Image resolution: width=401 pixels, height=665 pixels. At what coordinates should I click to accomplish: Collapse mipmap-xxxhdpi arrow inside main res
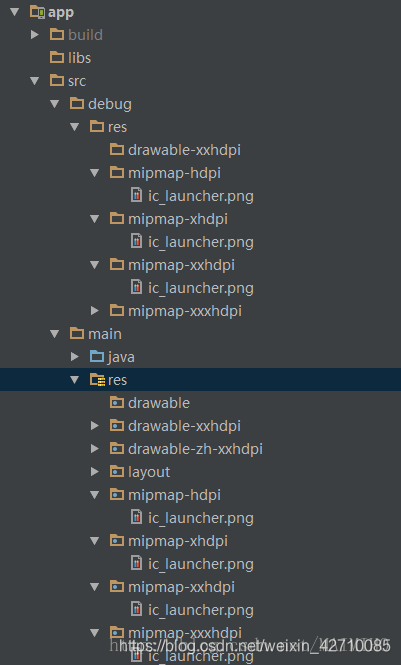point(95,633)
